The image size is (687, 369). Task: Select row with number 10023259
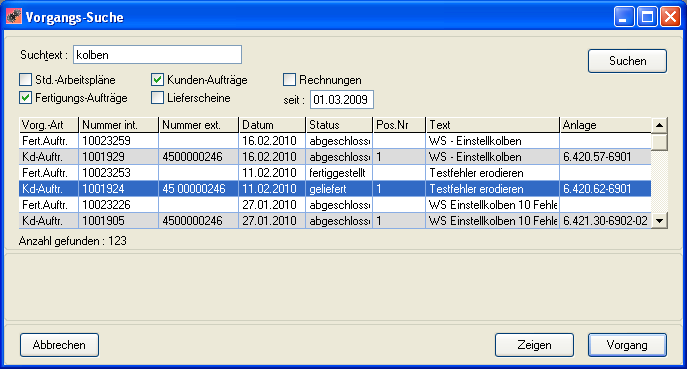[335, 141]
